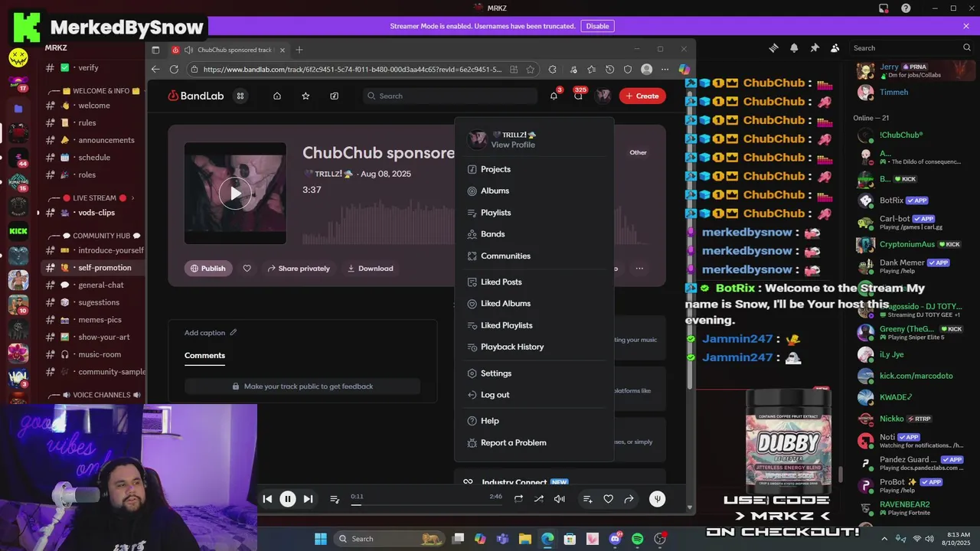Click the BandLab logo

pyautogui.click(x=195, y=96)
